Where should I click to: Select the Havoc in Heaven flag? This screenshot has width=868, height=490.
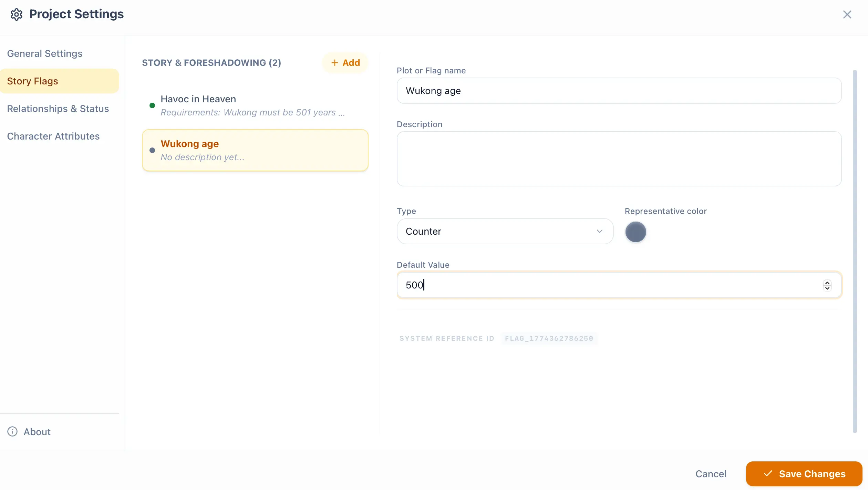[255, 105]
